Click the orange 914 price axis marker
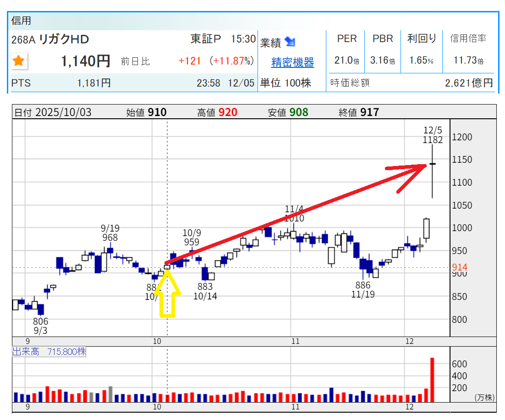 coord(459,267)
